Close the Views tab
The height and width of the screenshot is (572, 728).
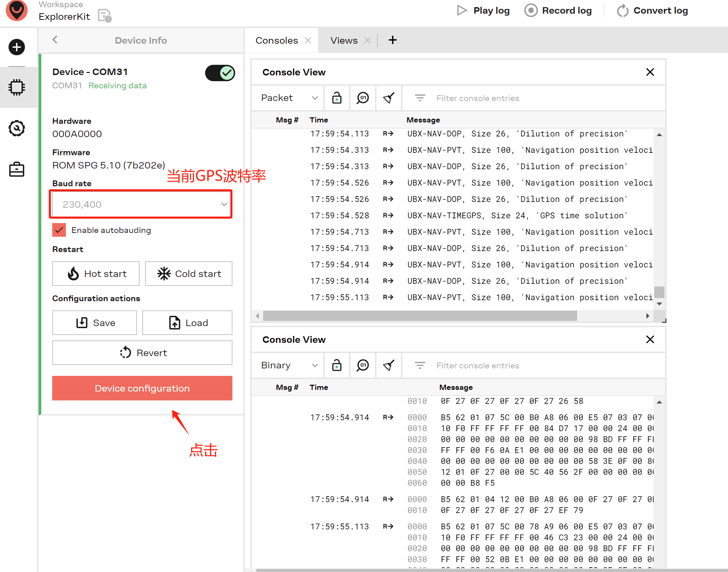[368, 40]
